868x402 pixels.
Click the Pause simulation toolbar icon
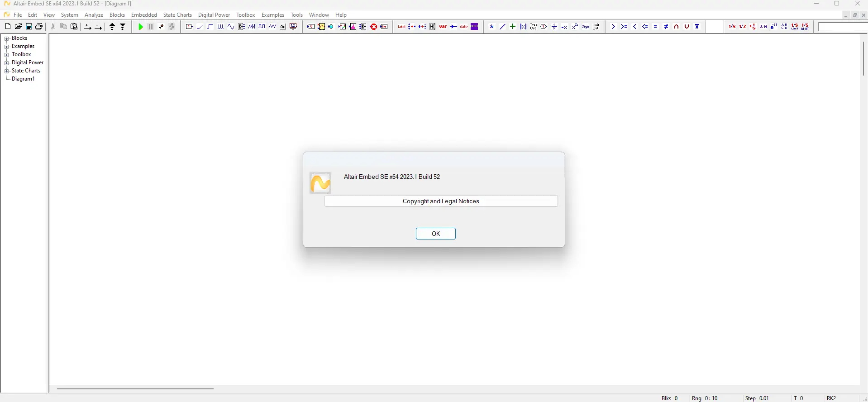(x=151, y=27)
